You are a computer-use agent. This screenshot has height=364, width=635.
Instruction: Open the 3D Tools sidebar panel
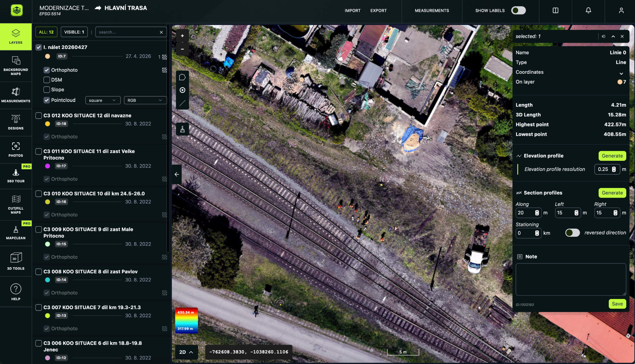coord(16,261)
